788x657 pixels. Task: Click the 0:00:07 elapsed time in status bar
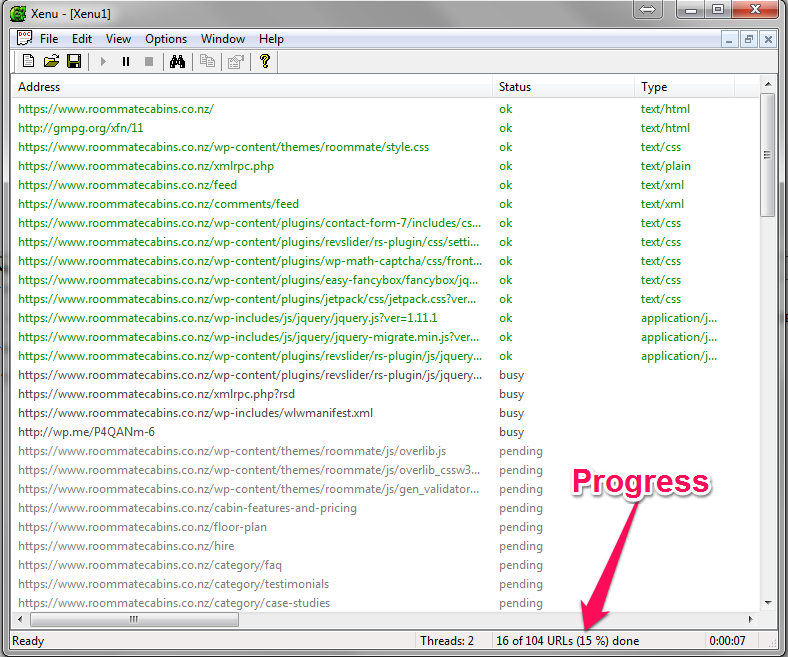[x=727, y=640]
